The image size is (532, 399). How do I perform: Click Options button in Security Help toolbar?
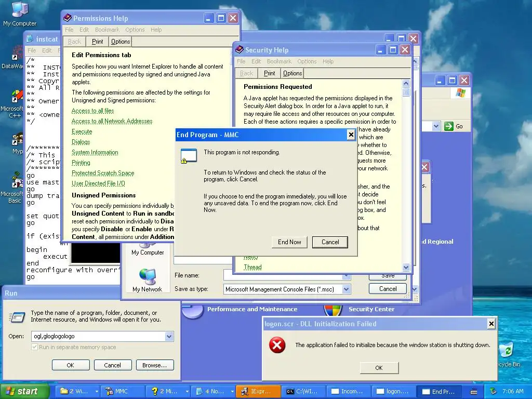[x=292, y=73]
